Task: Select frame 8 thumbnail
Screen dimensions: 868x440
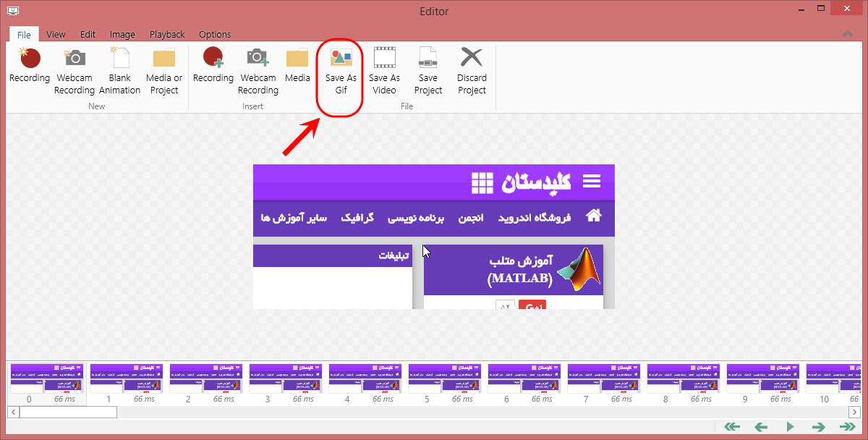Action: coord(684,384)
